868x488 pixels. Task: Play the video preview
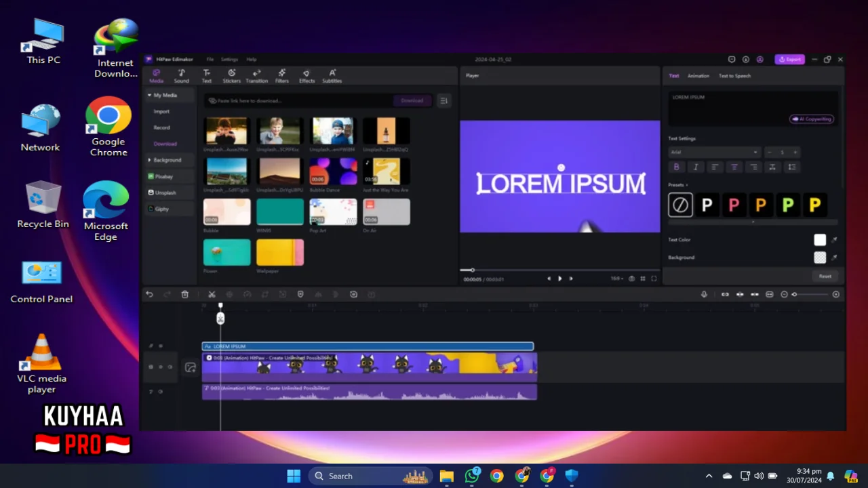coord(559,279)
